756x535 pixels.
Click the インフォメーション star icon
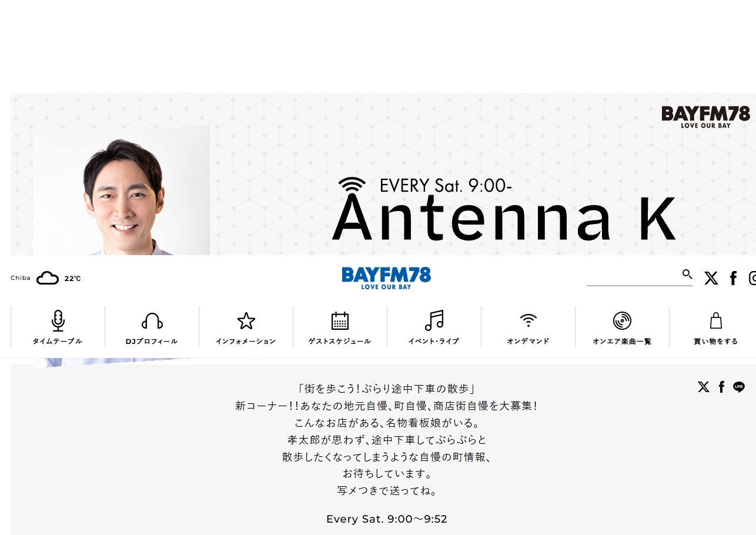click(246, 320)
